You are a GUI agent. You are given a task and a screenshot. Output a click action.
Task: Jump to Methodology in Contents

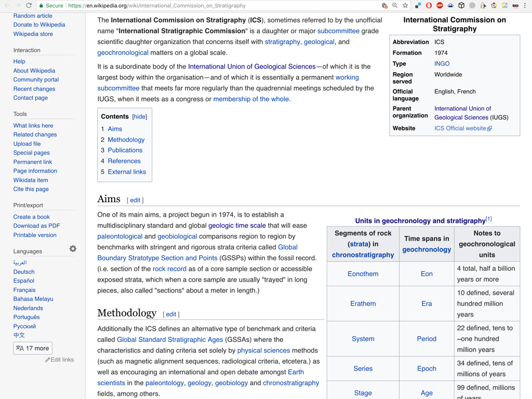tap(126, 140)
